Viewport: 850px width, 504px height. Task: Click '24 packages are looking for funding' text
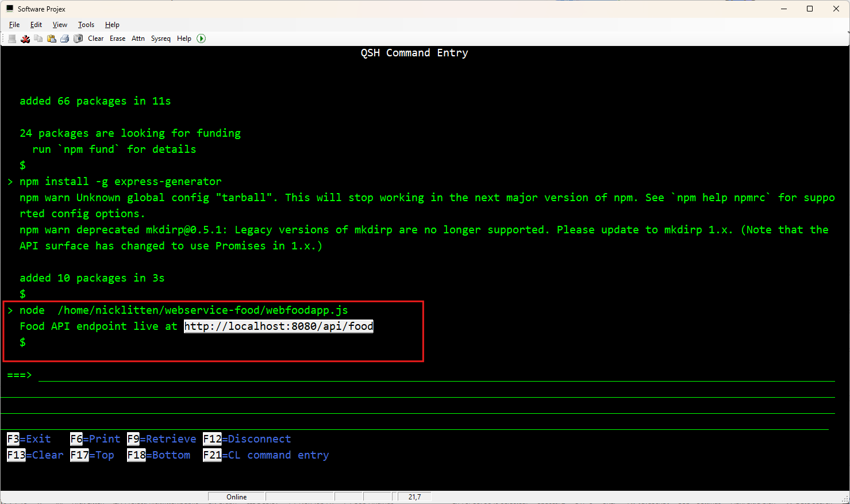pyautogui.click(x=130, y=133)
